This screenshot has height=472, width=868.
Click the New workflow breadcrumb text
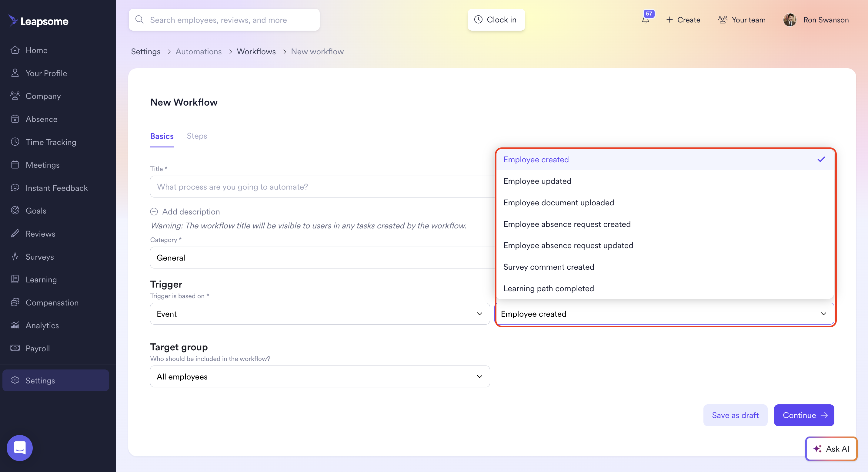click(x=317, y=51)
